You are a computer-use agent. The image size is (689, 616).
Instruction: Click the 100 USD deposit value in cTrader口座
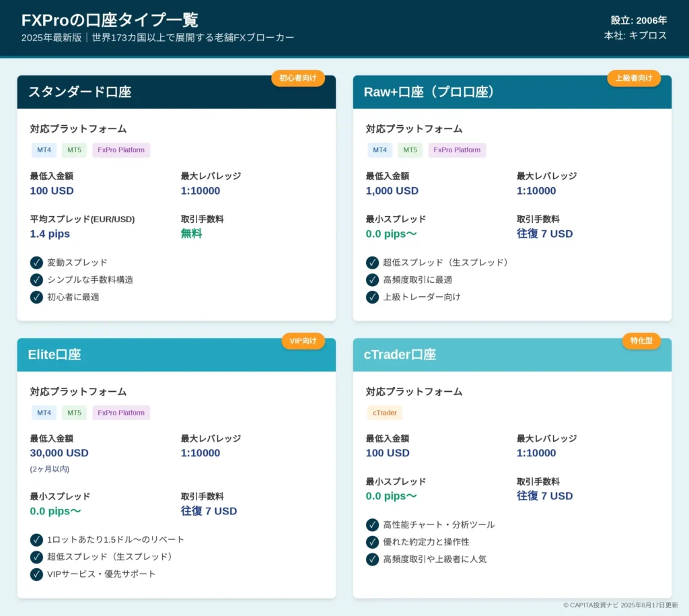(x=388, y=453)
